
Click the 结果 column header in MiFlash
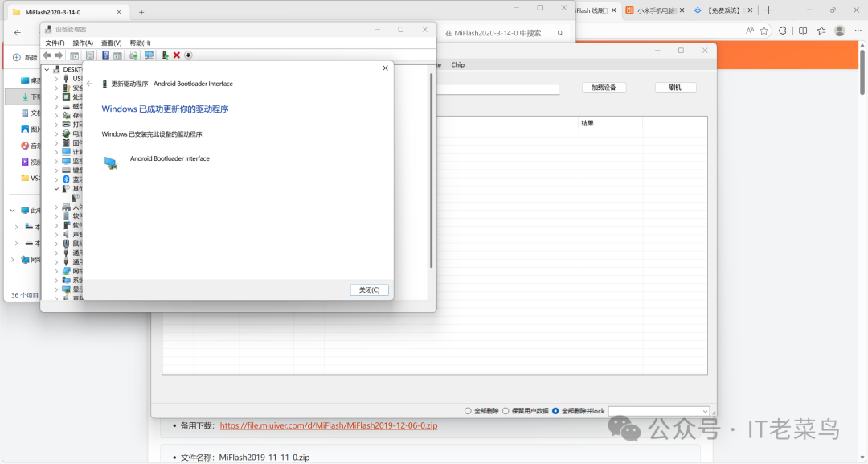(x=611, y=123)
